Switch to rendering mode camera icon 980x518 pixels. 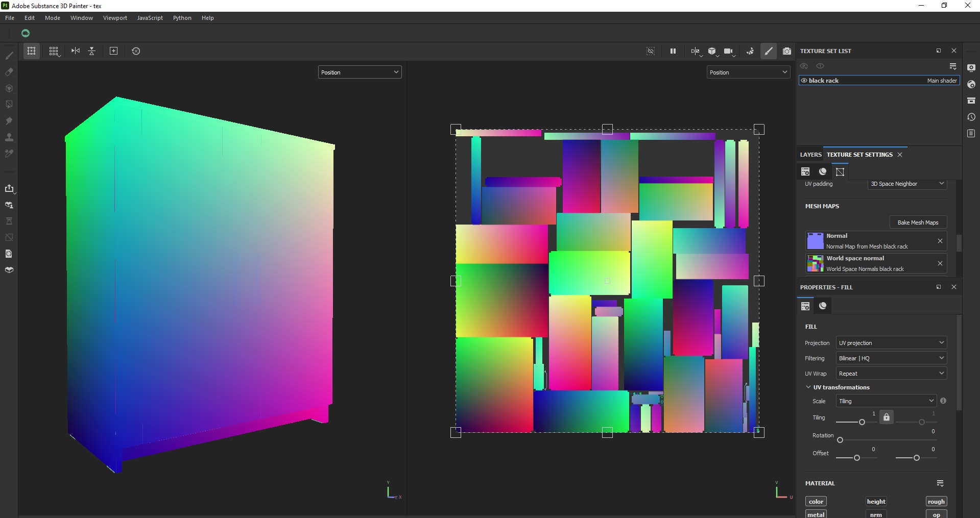[787, 51]
